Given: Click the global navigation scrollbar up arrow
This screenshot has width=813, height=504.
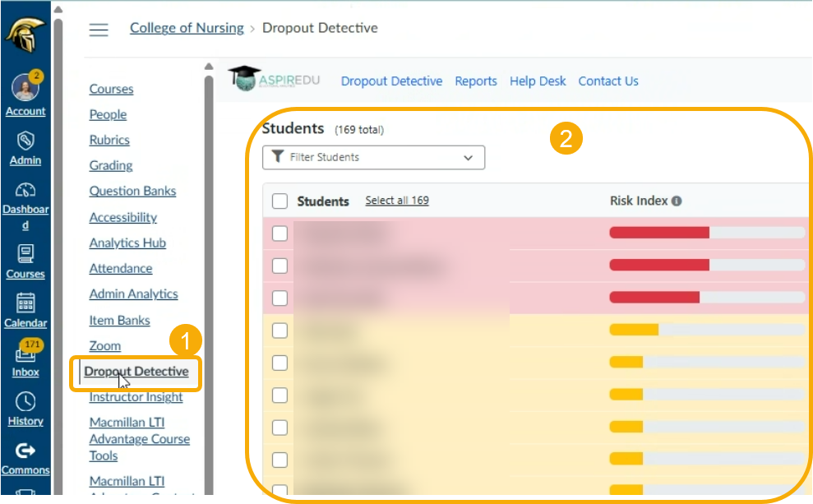Looking at the screenshot, I should click(x=58, y=9).
